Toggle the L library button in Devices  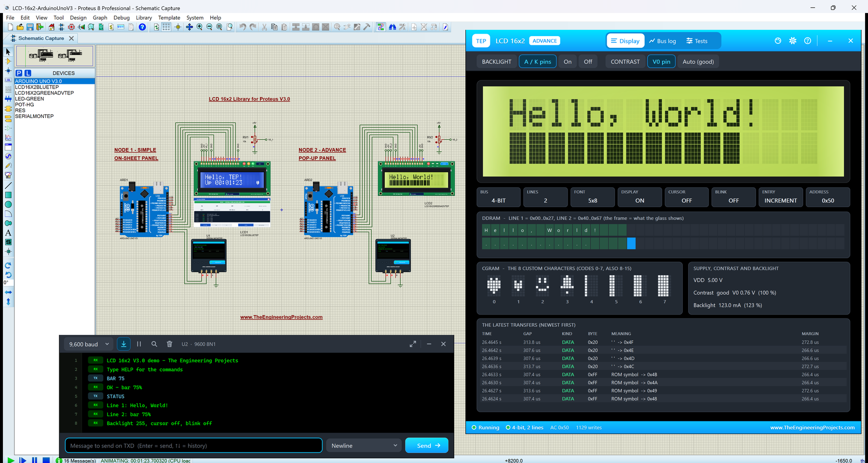pos(28,73)
